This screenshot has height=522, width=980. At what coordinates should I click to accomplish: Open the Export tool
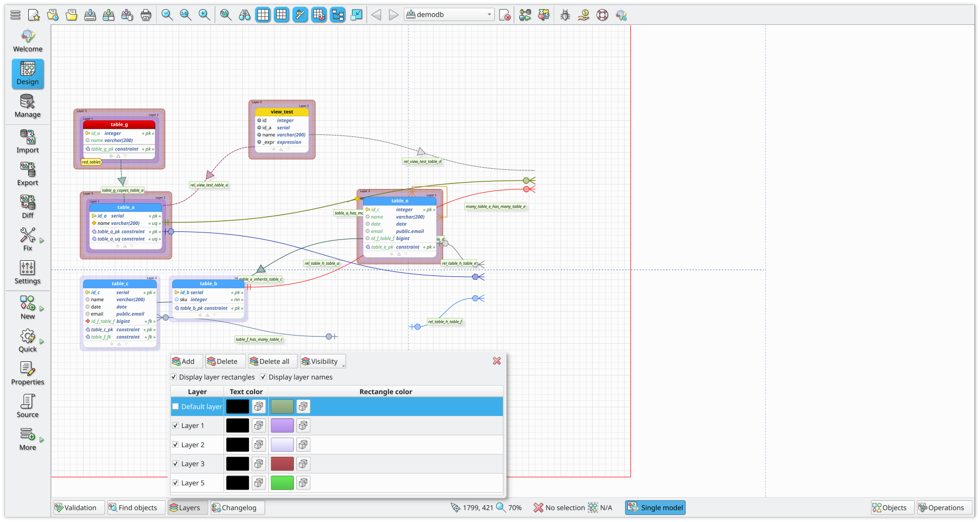coord(28,174)
